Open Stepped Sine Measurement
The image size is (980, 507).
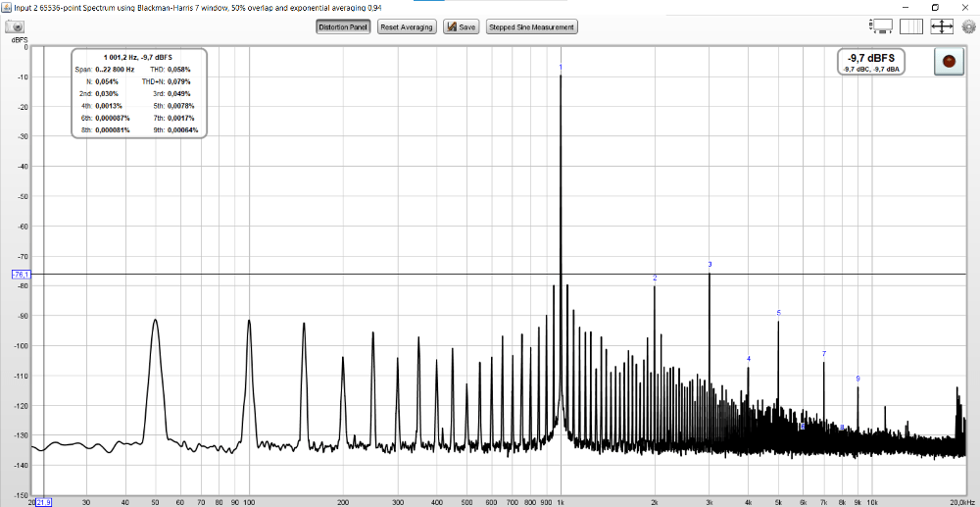(x=532, y=26)
